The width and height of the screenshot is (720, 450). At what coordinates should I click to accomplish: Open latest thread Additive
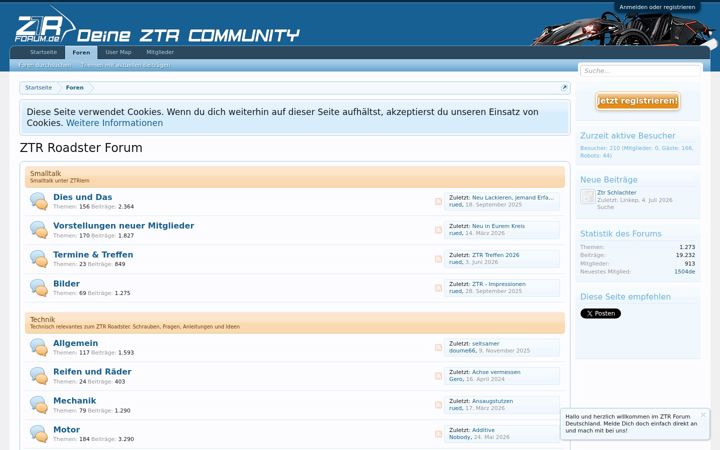coord(484,430)
